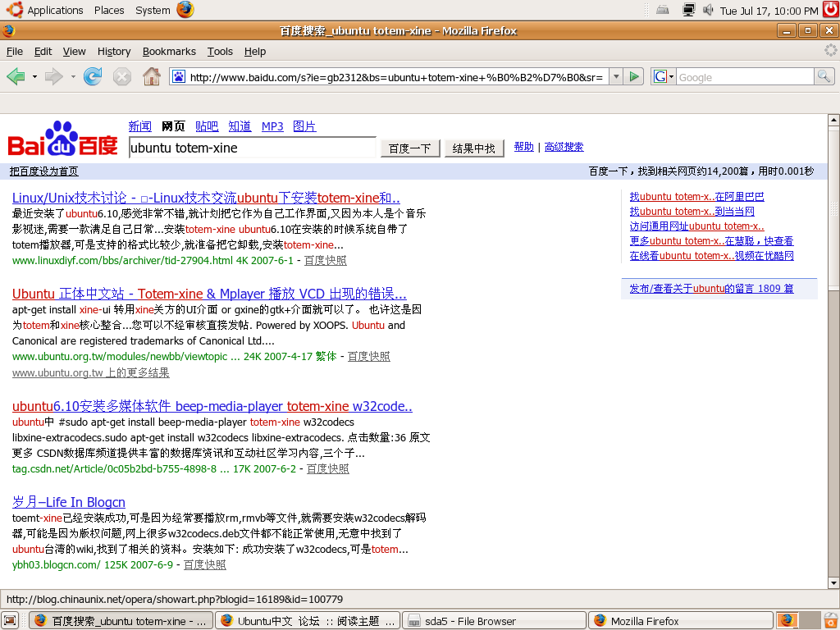Click the 结果中找 button
840x630 pixels.
474,148
